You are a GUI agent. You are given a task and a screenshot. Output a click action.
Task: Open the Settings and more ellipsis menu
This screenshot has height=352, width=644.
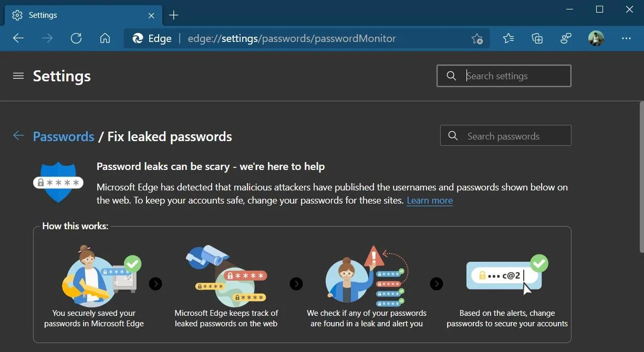627,38
